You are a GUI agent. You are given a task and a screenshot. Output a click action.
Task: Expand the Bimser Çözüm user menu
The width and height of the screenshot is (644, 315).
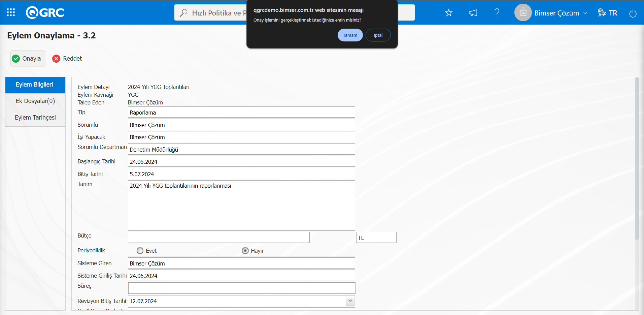[x=585, y=13]
